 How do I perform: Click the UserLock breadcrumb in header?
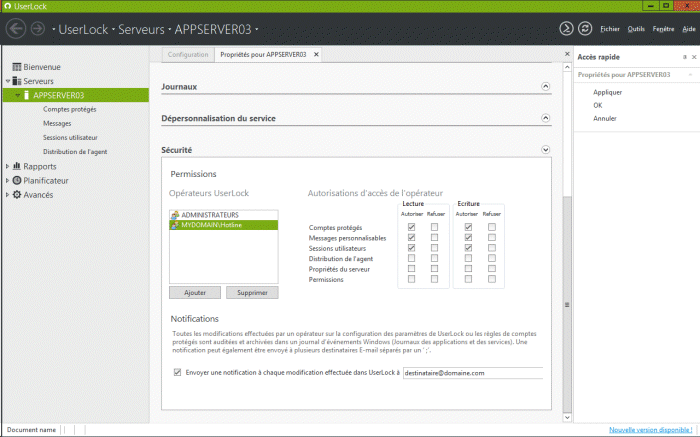(x=83, y=29)
